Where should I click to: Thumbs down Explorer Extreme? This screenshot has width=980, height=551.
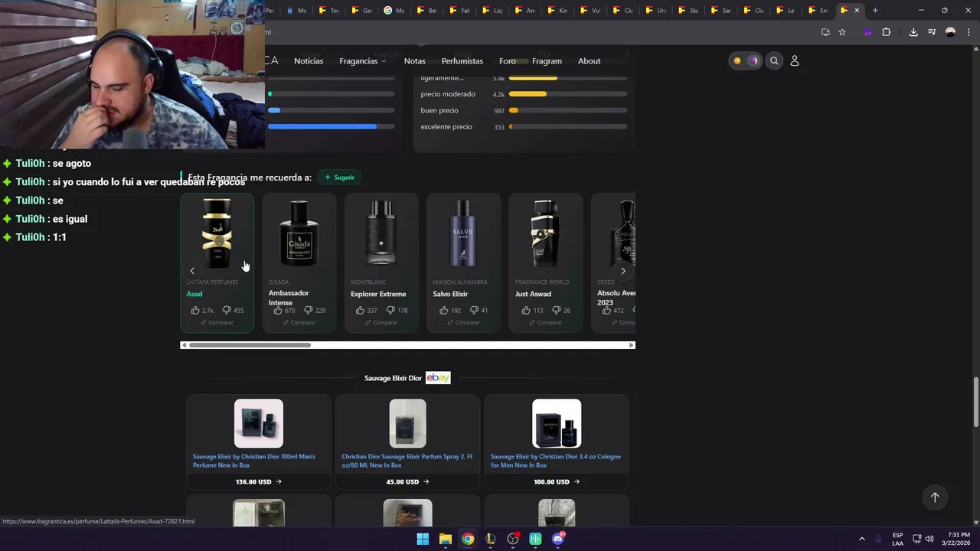coord(390,310)
